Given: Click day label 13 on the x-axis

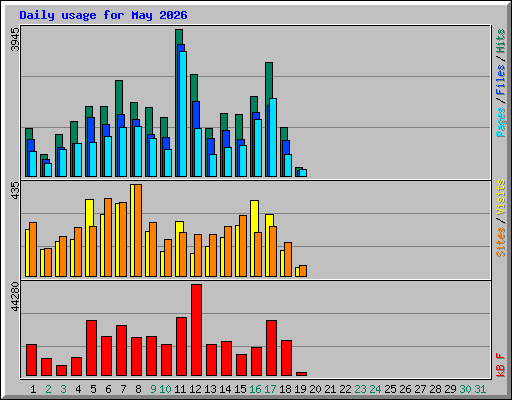Looking at the screenshot, I should pyautogui.click(x=210, y=389).
